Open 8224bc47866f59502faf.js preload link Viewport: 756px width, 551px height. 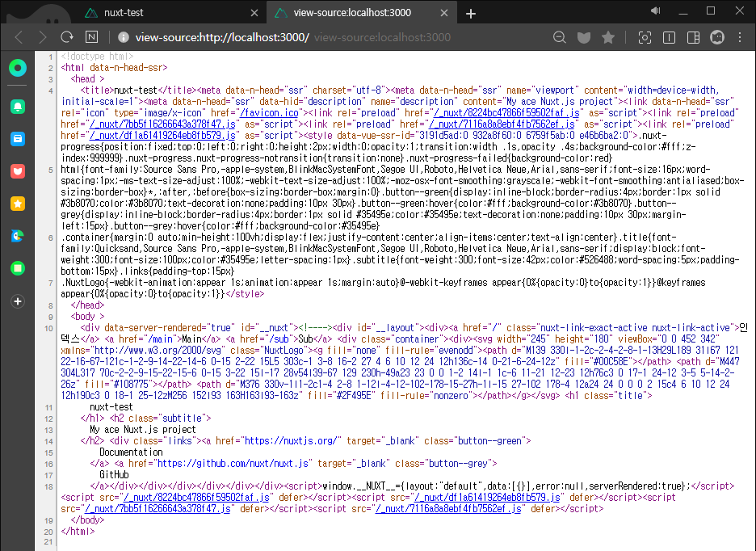tap(506, 113)
